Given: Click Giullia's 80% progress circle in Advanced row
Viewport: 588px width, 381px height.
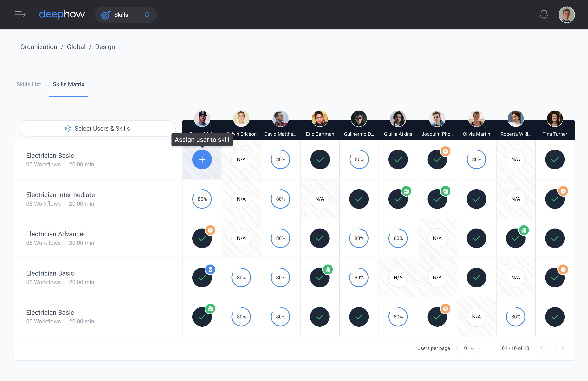Looking at the screenshot, I should [x=398, y=239].
